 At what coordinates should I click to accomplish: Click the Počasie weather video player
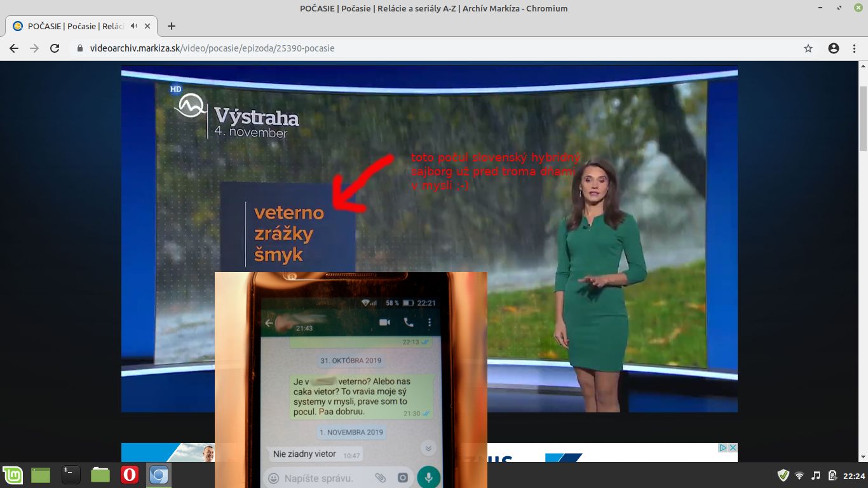pyautogui.click(x=430, y=239)
